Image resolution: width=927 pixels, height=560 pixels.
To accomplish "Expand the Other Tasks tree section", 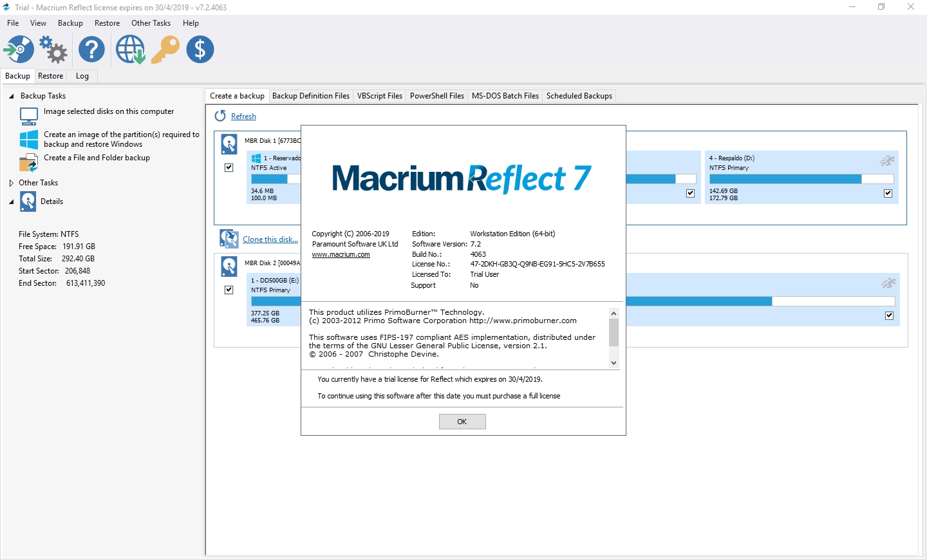I will point(11,183).
